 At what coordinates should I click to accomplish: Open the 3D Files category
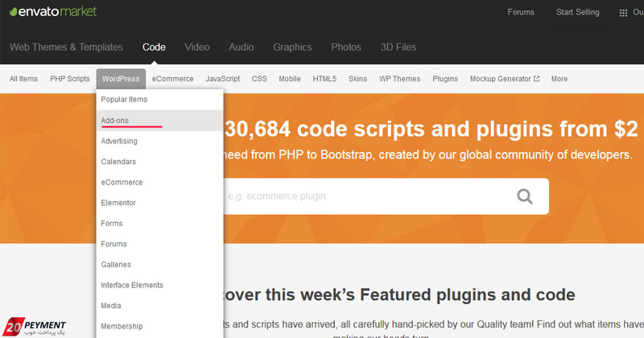point(398,47)
